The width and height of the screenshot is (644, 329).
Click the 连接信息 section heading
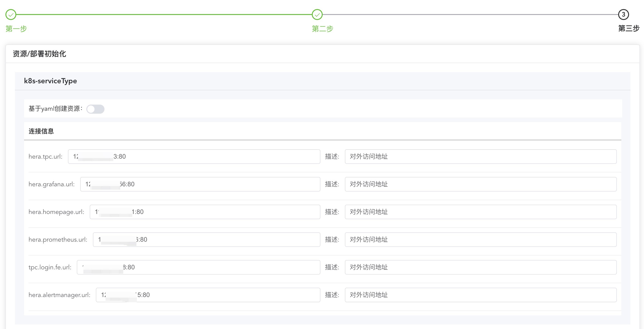tap(41, 131)
